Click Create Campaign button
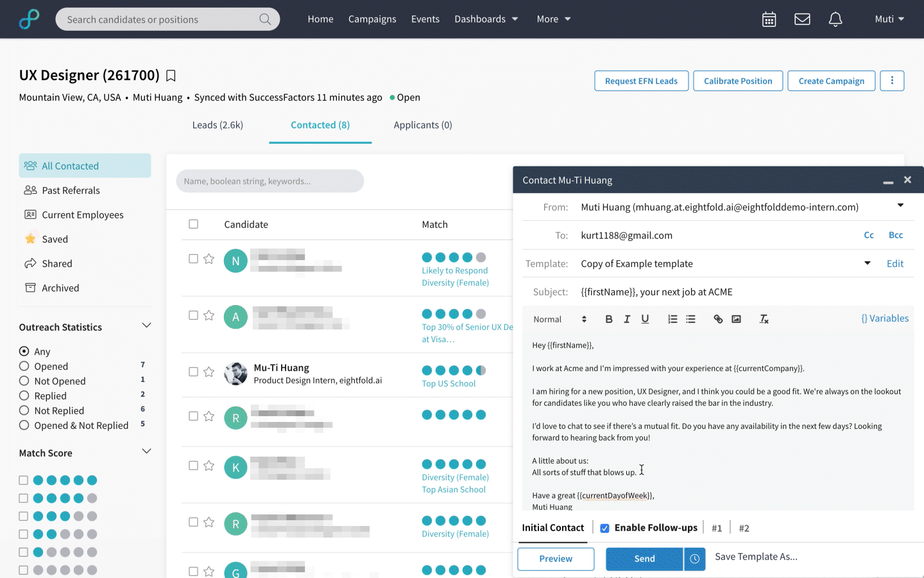924x578 pixels. point(832,81)
